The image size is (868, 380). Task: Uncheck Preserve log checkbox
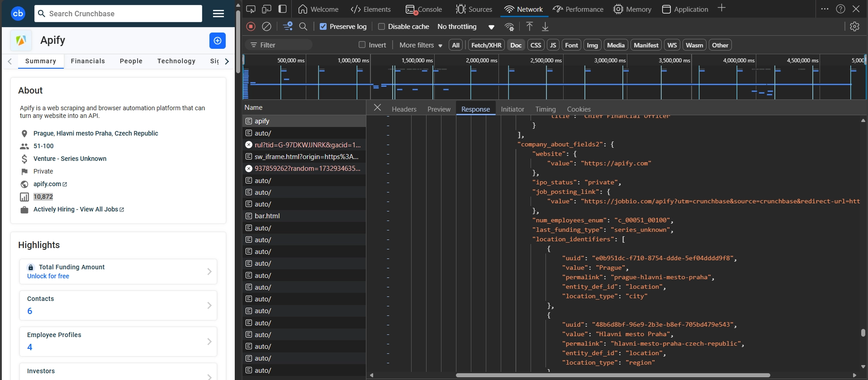[323, 27]
